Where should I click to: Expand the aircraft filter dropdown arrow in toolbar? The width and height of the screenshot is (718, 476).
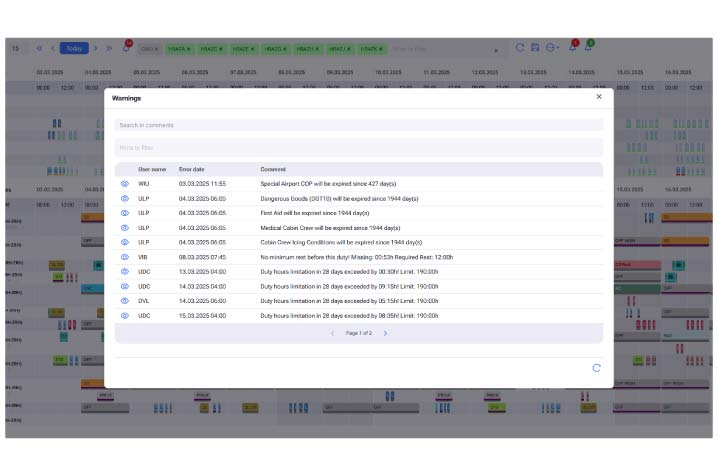tap(496, 50)
